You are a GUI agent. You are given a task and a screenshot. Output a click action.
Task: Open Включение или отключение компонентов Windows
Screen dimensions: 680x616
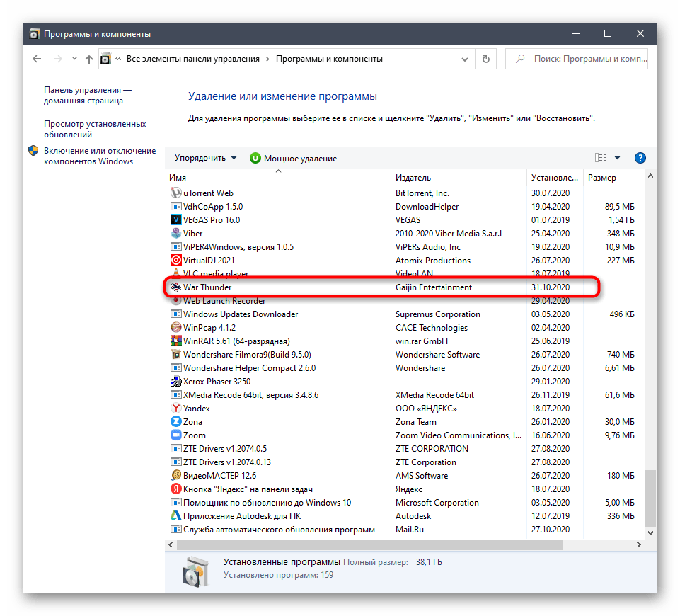[99, 156]
